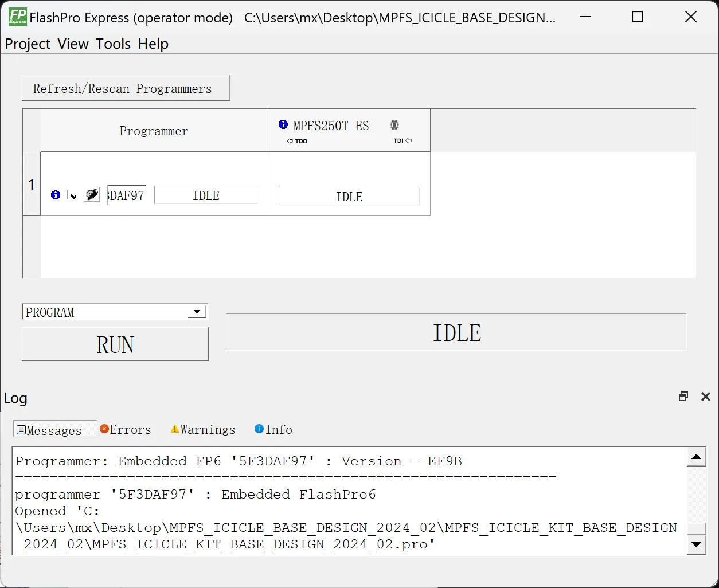This screenshot has height=588, width=719.
Task: Undock the Log panel using float icon
Action: tap(683, 397)
